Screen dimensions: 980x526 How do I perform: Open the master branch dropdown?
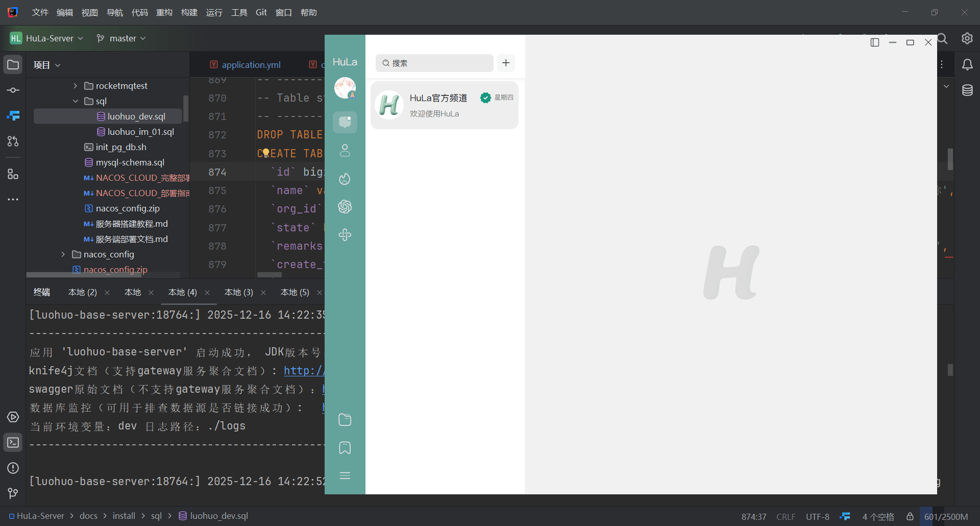pyautogui.click(x=122, y=38)
